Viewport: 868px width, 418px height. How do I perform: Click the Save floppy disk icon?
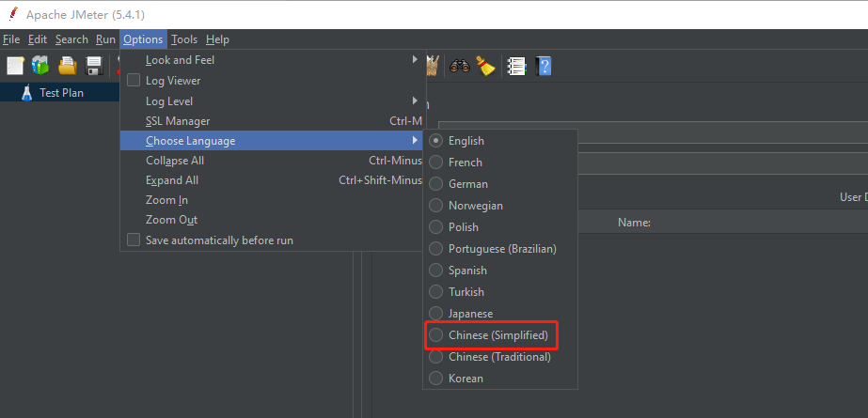pyautogui.click(x=94, y=67)
